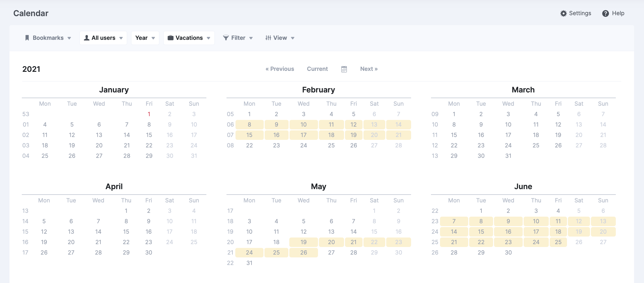Viewport: 644px width, 283px height.
Task: Click the Calendar page title
Action: [31, 13]
